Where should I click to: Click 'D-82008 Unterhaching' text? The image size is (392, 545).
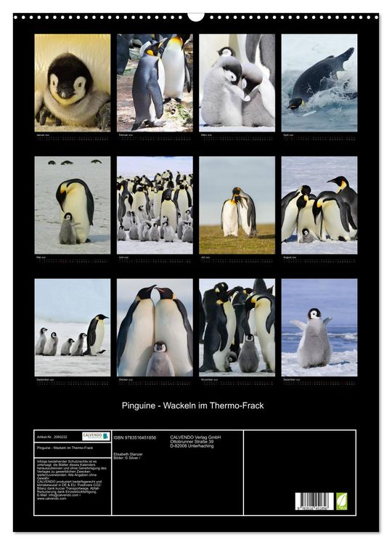click(x=192, y=446)
